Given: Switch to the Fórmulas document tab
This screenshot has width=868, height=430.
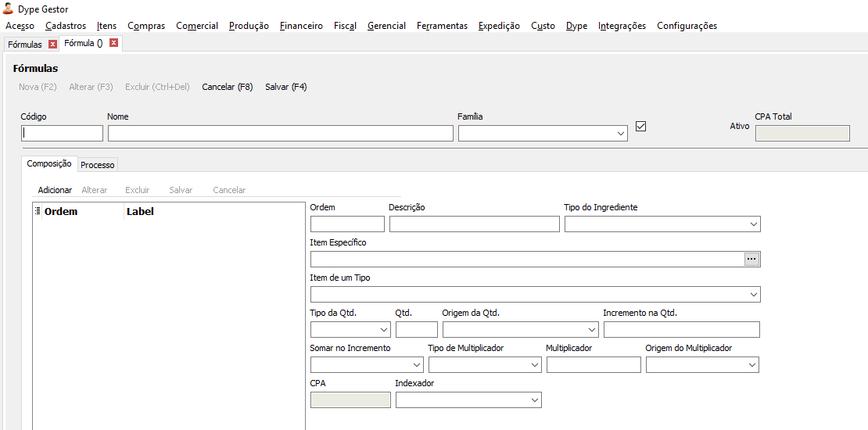Looking at the screenshot, I should point(25,45).
